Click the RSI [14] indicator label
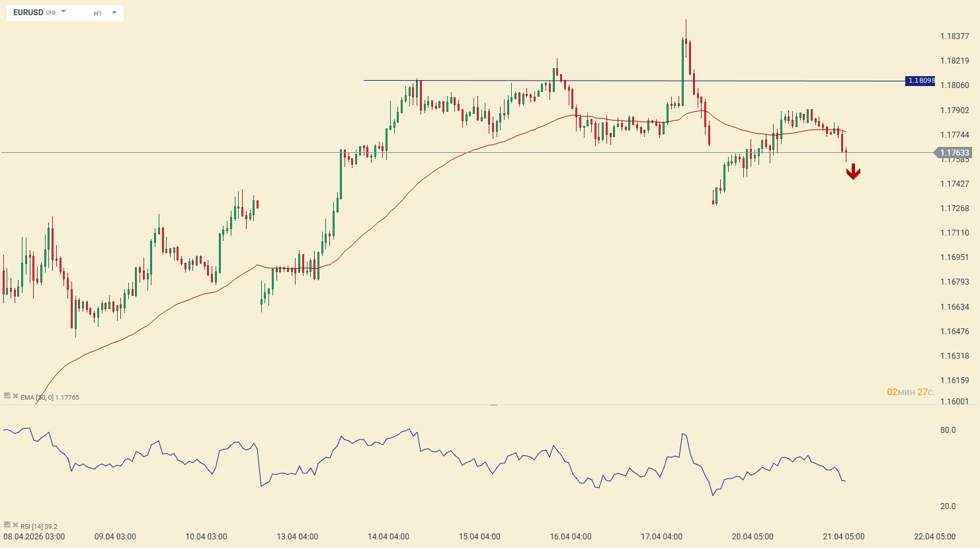 click(39, 527)
